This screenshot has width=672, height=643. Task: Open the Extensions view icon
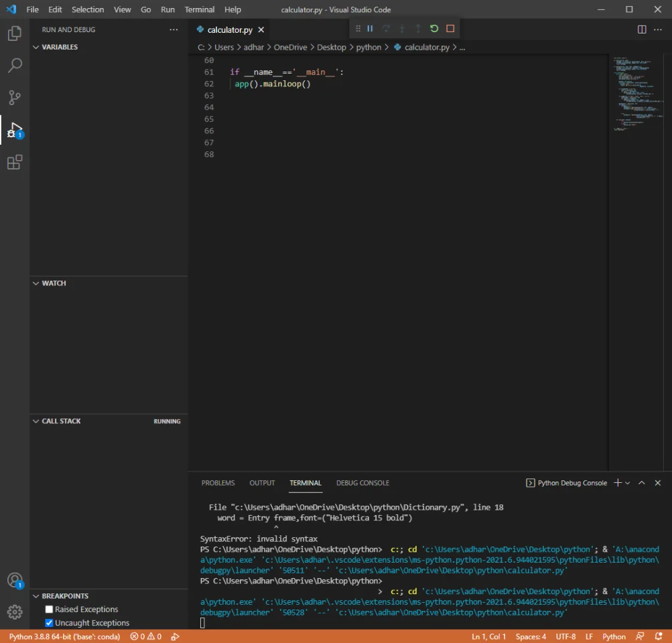tap(15, 162)
